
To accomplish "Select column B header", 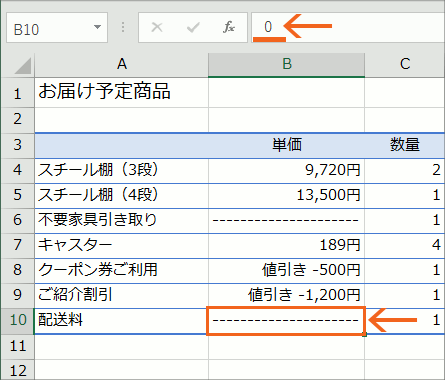I will click(x=287, y=64).
